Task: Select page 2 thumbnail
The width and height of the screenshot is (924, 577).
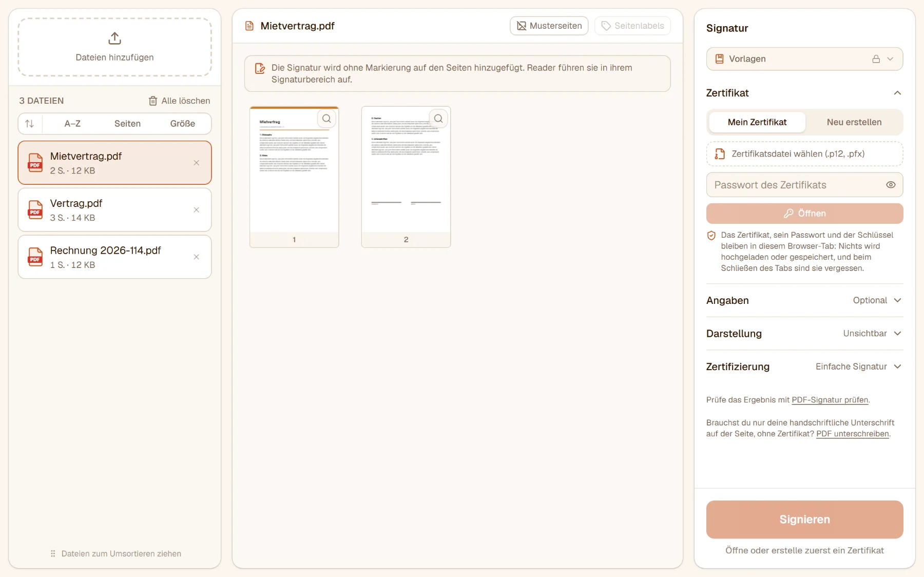Action: [x=406, y=177]
